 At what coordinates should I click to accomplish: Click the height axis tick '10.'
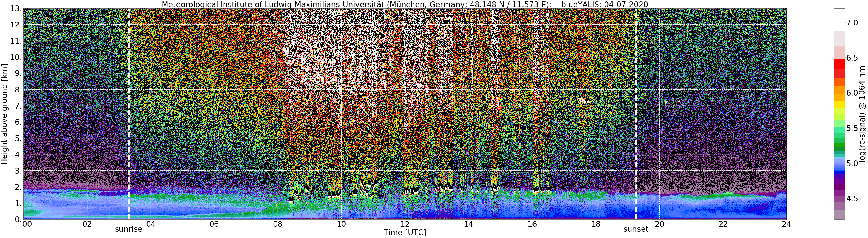click(x=16, y=57)
